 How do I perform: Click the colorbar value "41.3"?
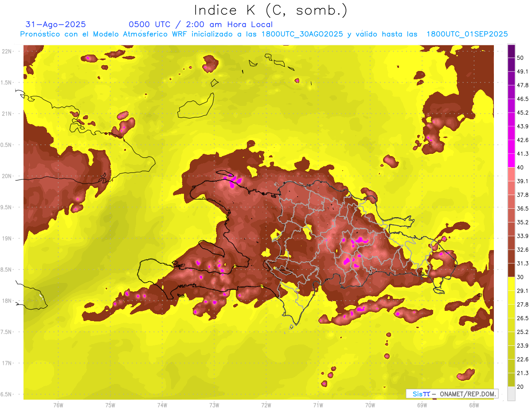point(522,154)
